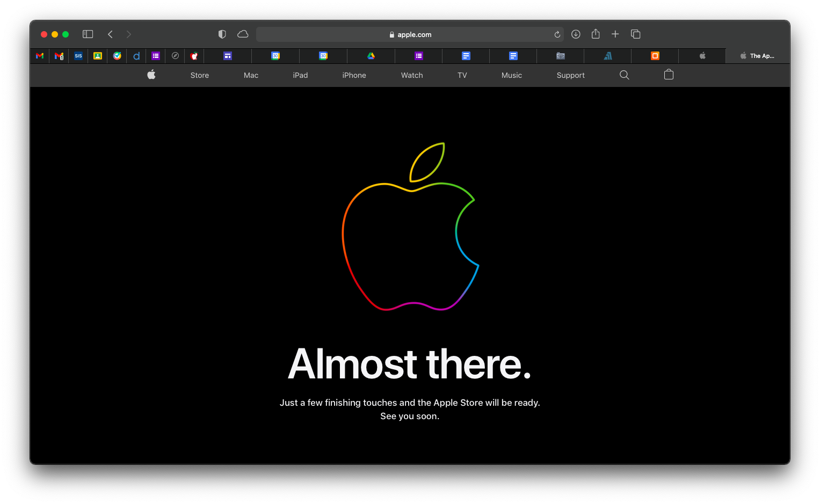The image size is (820, 504).
Task: Open the pinned Gmail tab without badge
Action: 40,56
